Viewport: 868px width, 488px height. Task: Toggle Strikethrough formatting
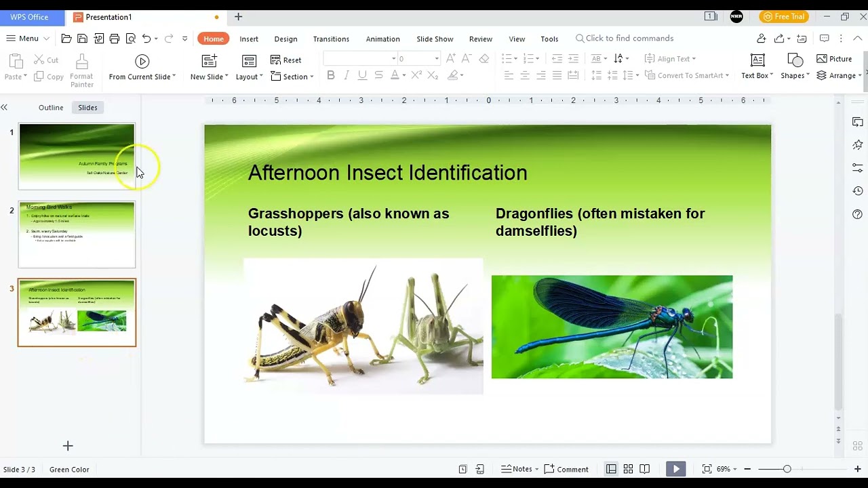click(x=378, y=75)
